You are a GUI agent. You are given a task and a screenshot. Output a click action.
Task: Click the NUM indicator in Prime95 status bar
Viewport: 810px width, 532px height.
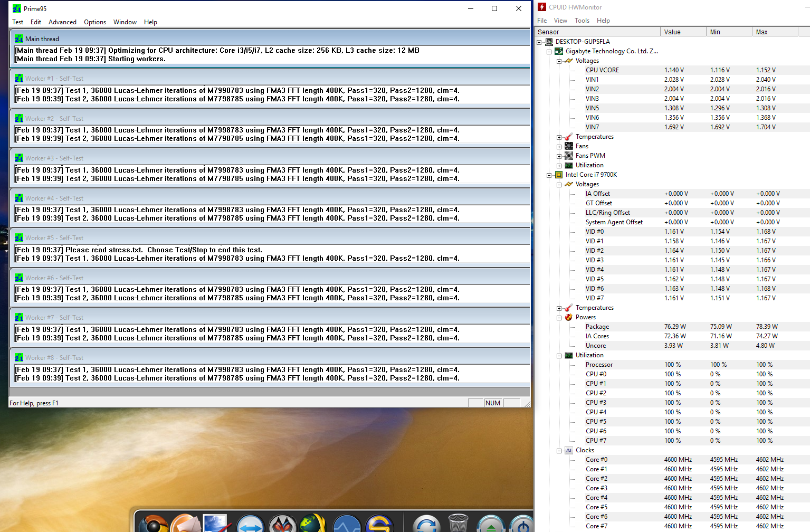(493, 403)
